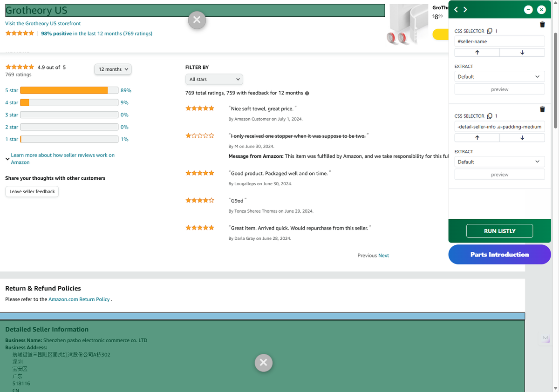
Task: Focus the #seller-name selector input
Action: point(500,41)
